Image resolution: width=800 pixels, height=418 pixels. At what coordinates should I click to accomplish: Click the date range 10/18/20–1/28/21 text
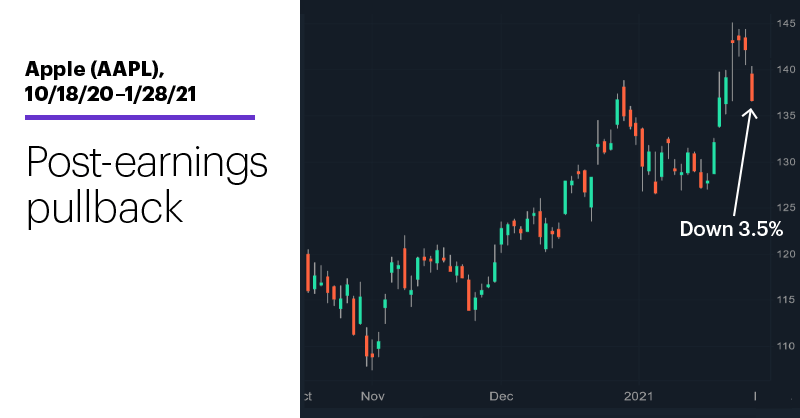pyautogui.click(x=111, y=94)
